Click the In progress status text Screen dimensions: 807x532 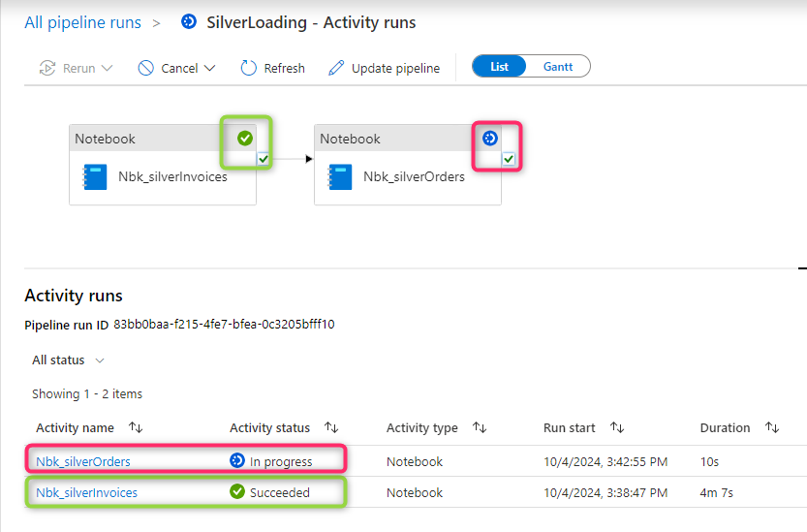(281, 461)
